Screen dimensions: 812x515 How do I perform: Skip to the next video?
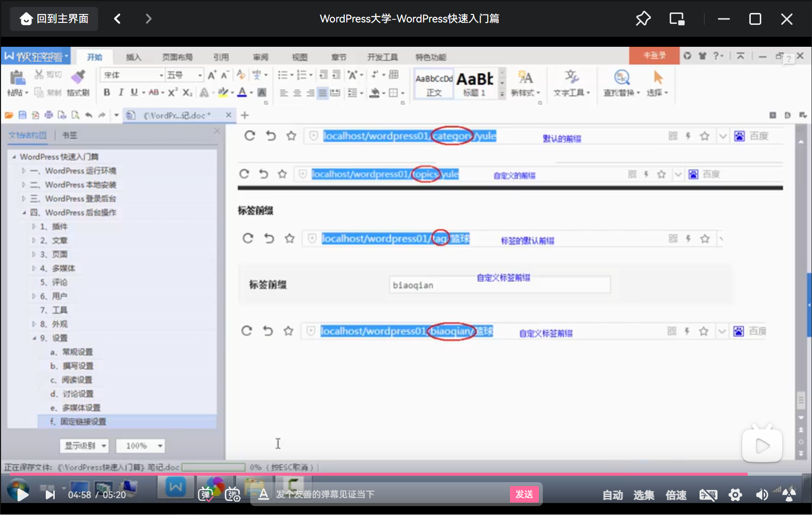click(50, 495)
